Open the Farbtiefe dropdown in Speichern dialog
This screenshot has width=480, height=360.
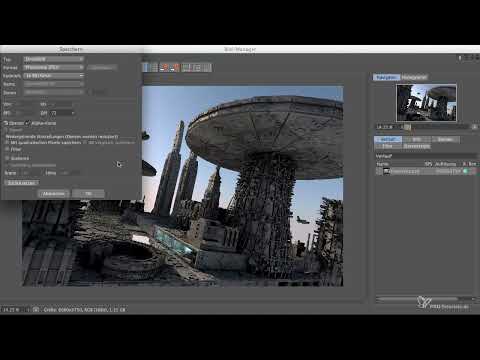point(53,76)
